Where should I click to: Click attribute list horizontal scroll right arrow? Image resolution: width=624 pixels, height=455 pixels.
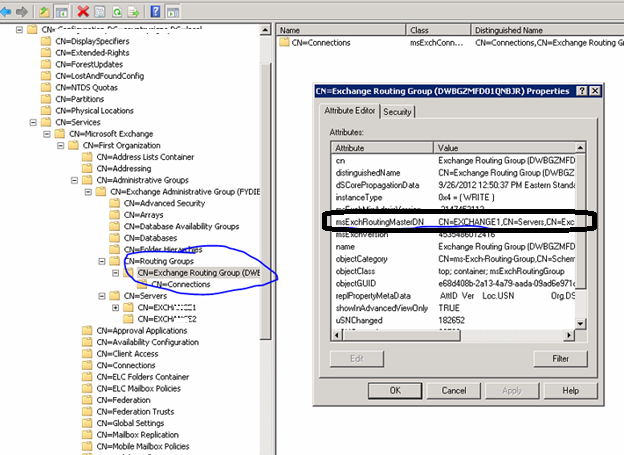click(569, 335)
